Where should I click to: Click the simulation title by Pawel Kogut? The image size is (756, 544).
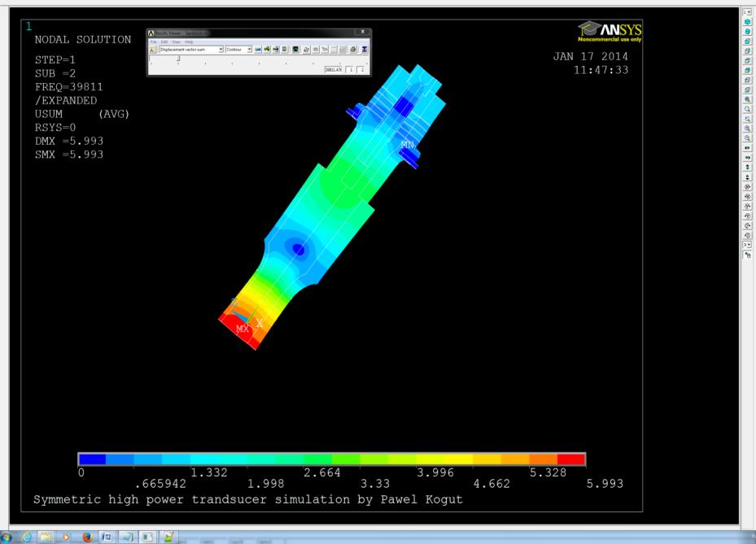click(248, 499)
